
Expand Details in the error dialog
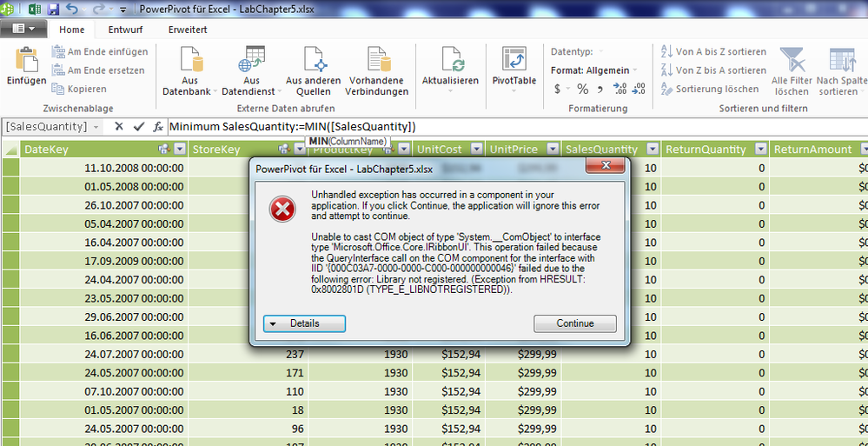pyautogui.click(x=304, y=323)
